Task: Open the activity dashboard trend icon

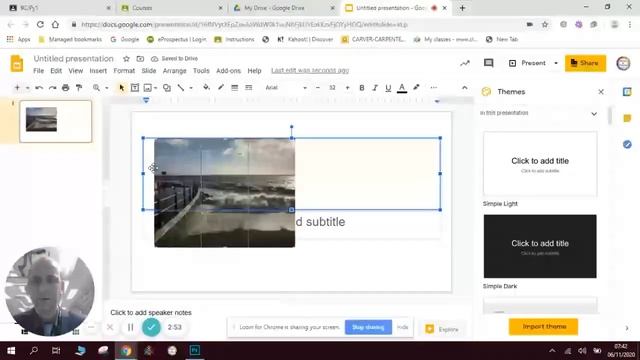Action: (x=465, y=63)
